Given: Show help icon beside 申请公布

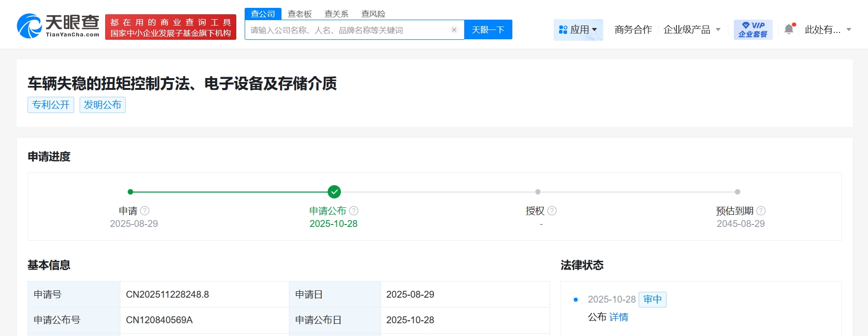Looking at the screenshot, I should tap(354, 211).
